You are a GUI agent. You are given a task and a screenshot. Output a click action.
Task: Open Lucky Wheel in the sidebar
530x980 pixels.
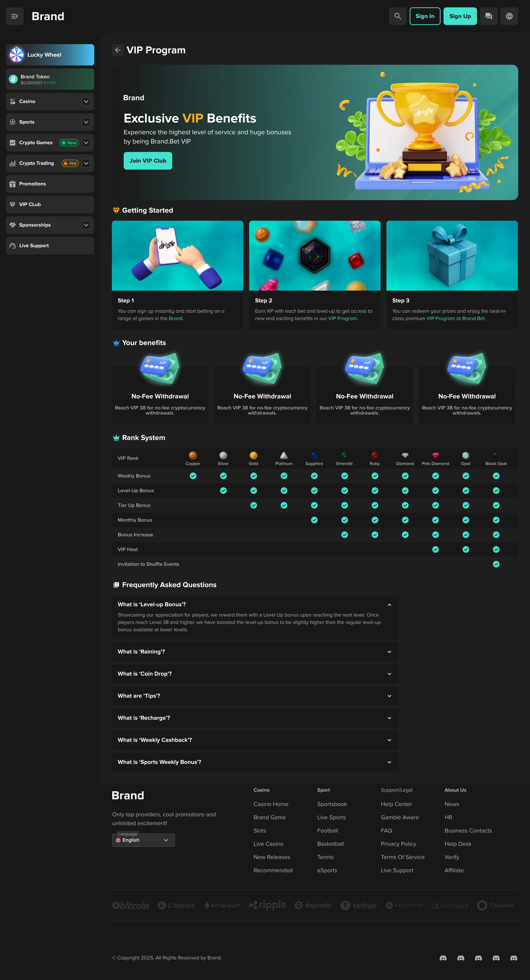[50, 55]
